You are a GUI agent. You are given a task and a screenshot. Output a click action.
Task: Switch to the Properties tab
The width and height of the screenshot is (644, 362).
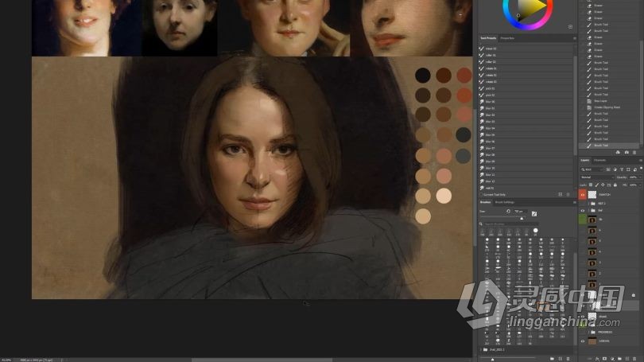tap(507, 38)
